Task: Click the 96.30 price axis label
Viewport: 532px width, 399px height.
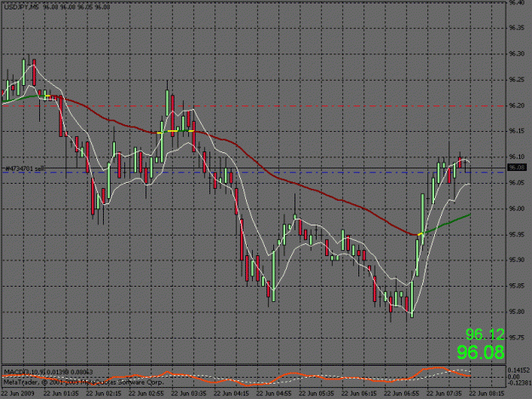Action: coord(517,54)
